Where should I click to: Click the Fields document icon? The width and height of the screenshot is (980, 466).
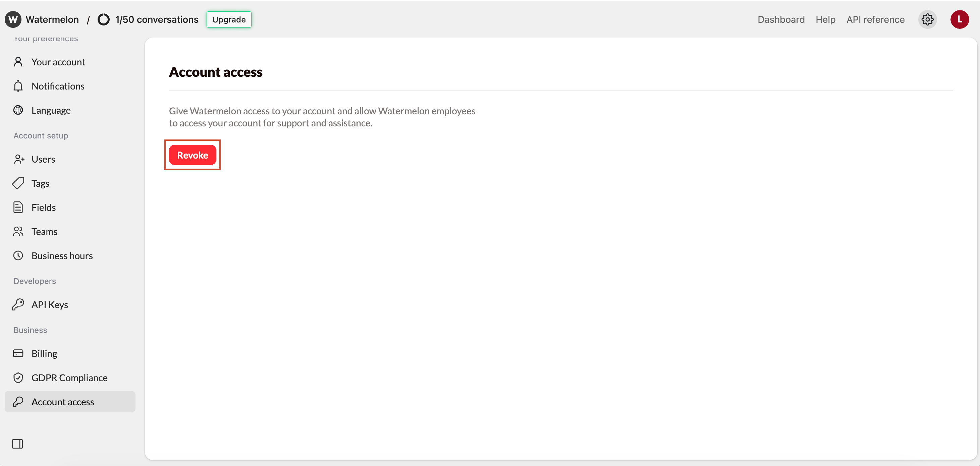pos(18,207)
